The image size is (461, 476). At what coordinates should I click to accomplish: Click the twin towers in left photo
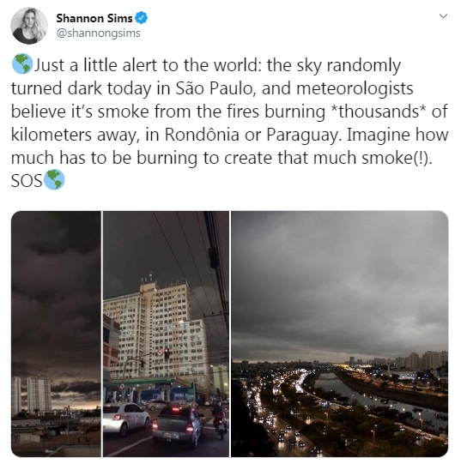pos(31,394)
